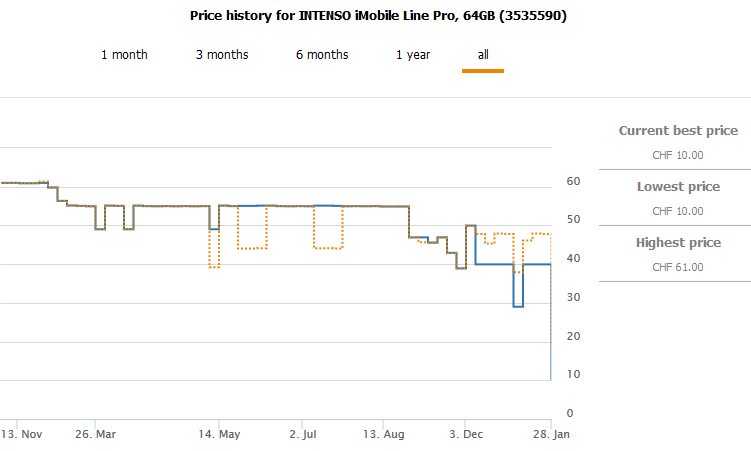Select the '1 month' time range tab
This screenshot has width=751, height=451.
pos(124,55)
